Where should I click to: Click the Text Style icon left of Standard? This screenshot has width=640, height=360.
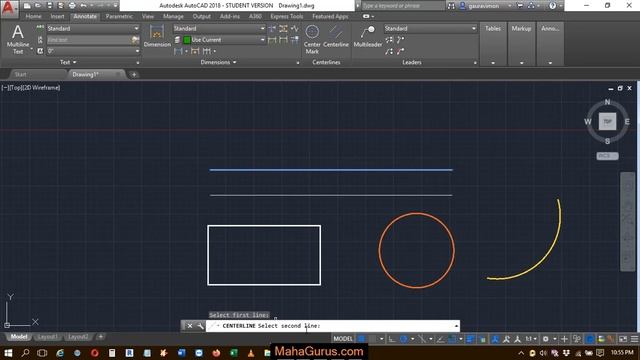click(x=40, y=28)
